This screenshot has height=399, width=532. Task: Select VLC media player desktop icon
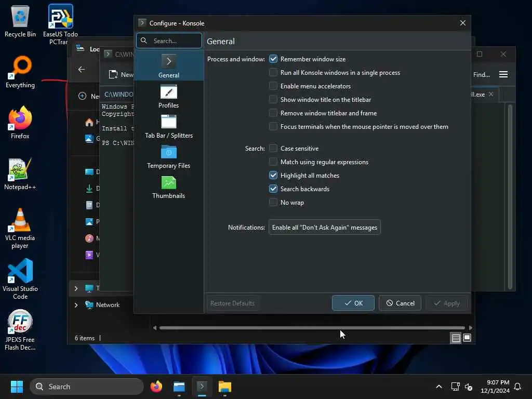tap(20, 229)
